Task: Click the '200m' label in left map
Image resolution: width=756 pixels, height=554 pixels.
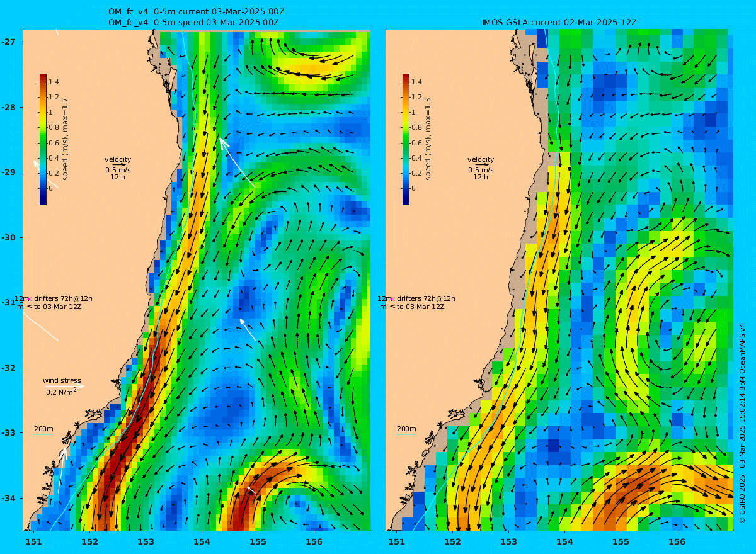Action: (43, 429)
